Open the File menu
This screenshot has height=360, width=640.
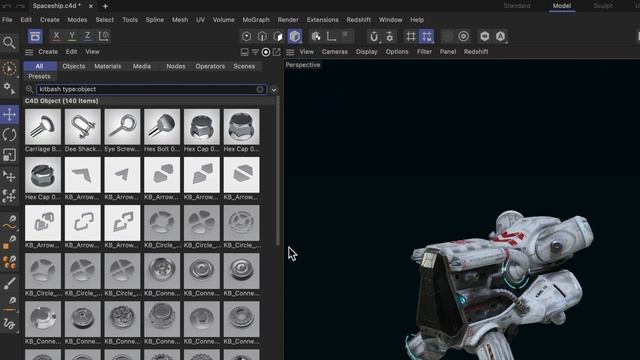tap(7, 20)
